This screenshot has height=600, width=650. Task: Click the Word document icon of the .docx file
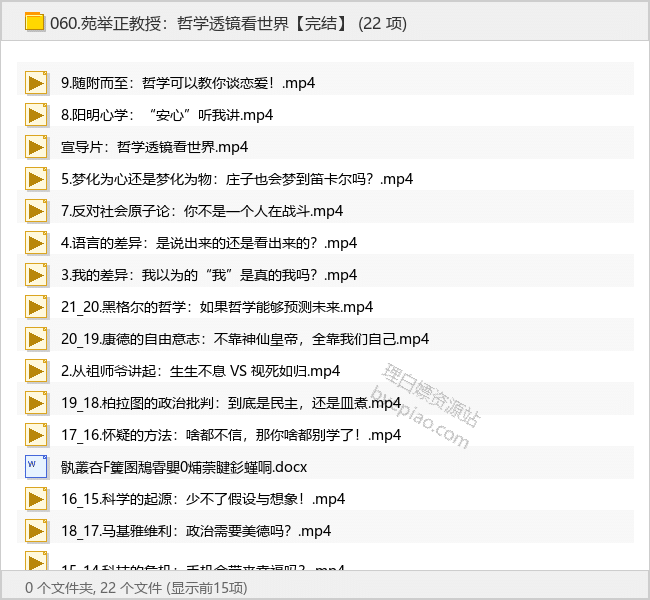(x=36, y=467)
